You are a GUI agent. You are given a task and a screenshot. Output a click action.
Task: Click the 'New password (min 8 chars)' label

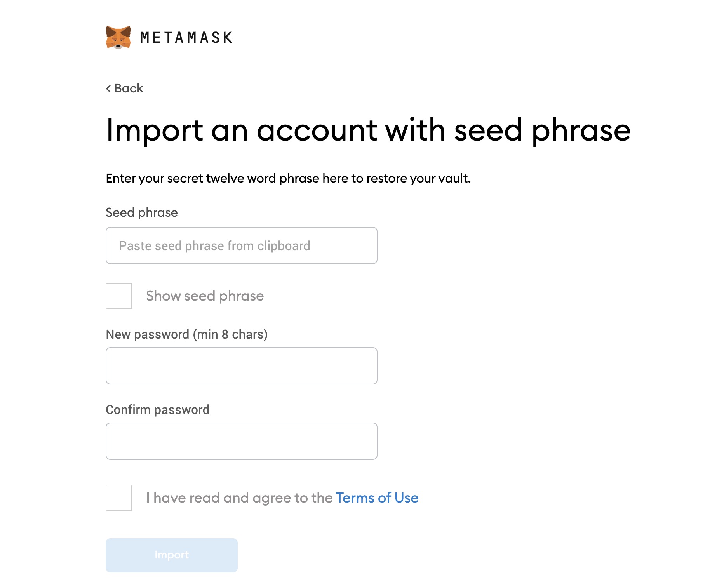pyautogui.click(x=186, y=334)
